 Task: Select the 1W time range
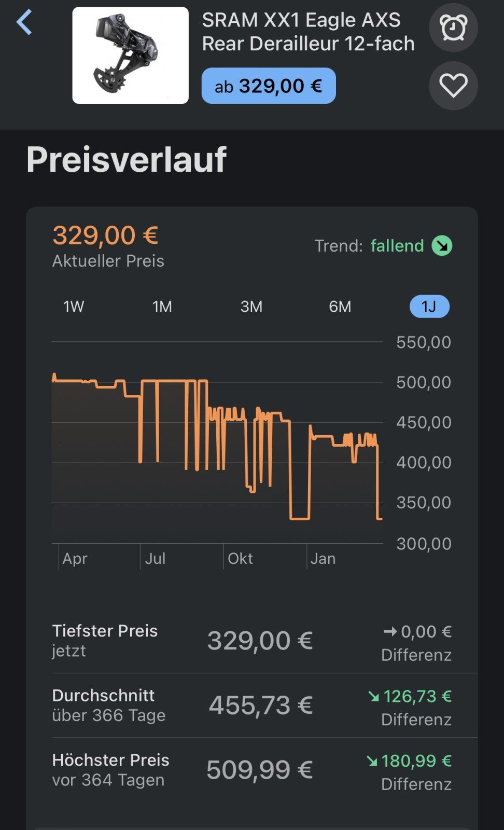[x=73, y=307]
